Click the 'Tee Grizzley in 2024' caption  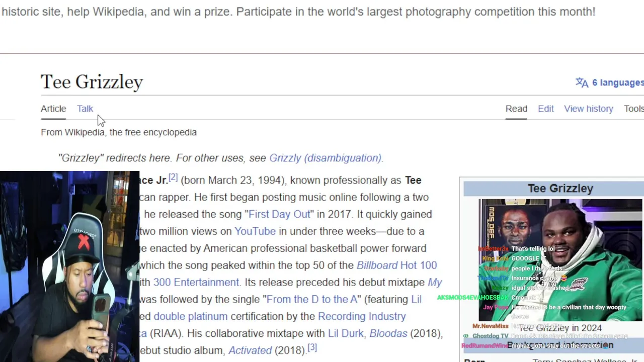(x=560, y=328)
